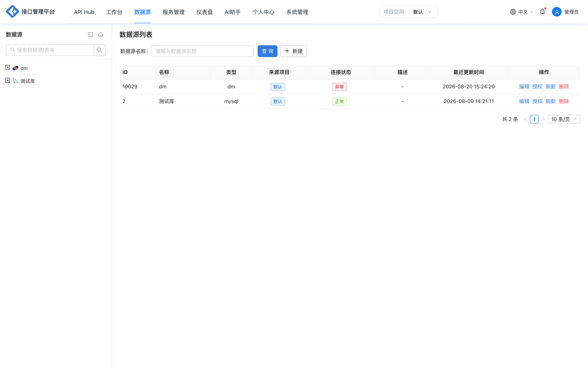Click 删除 for the dm row
The height and width of the screenshot is (368, 588).
tap(564, 87)
